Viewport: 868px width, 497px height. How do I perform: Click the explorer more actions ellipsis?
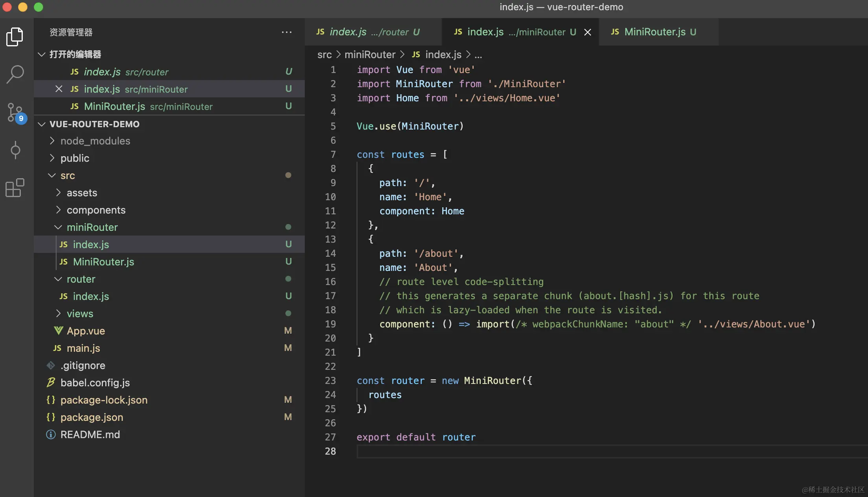coord(286,32)
